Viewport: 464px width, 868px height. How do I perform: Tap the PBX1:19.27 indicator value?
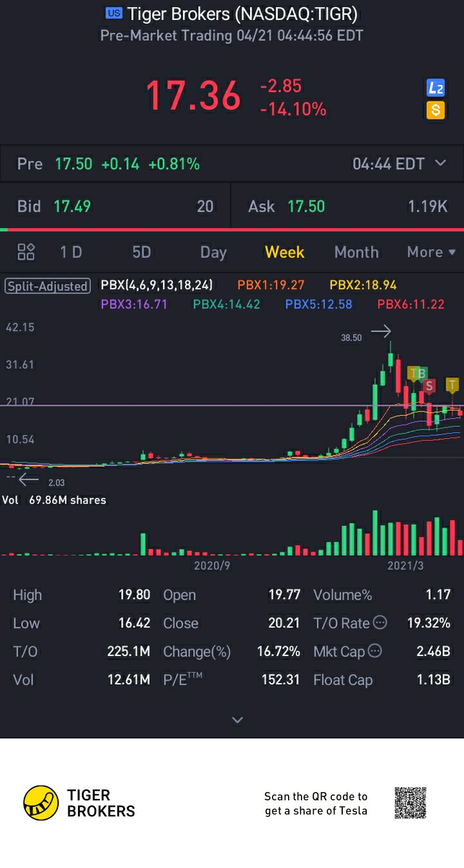[271, 285]
